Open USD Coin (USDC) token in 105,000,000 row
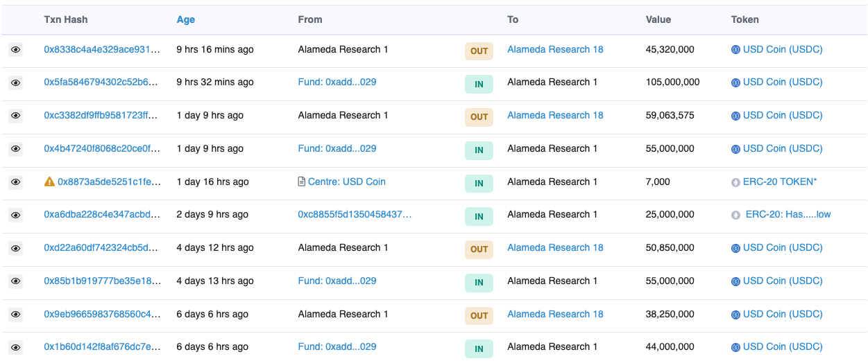Screen dimensions: 868x361 (783, 82)
